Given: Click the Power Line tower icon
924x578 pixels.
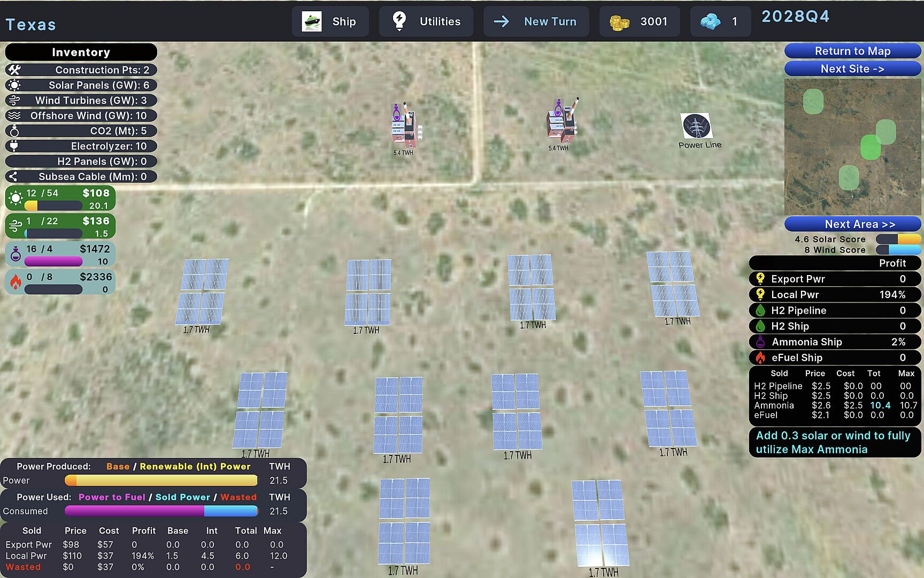Looking at the screenshot, I should 696,126.
